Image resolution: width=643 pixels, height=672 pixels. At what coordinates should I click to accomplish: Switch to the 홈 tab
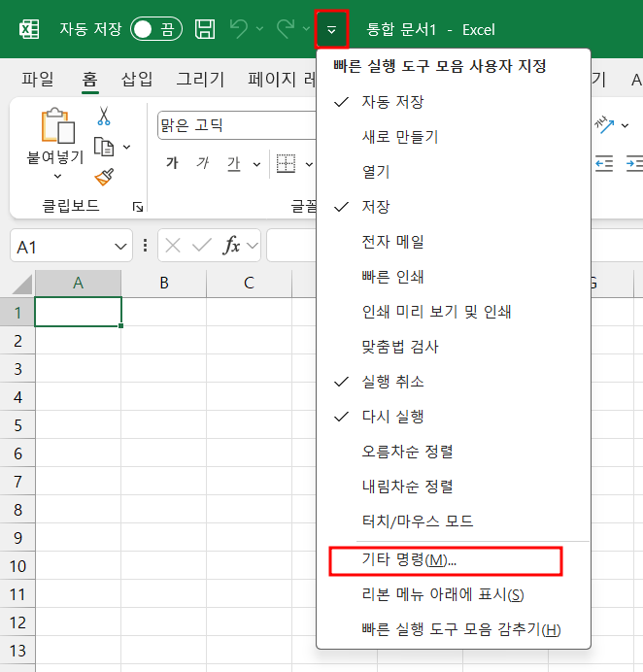click(x=90, y=80)
